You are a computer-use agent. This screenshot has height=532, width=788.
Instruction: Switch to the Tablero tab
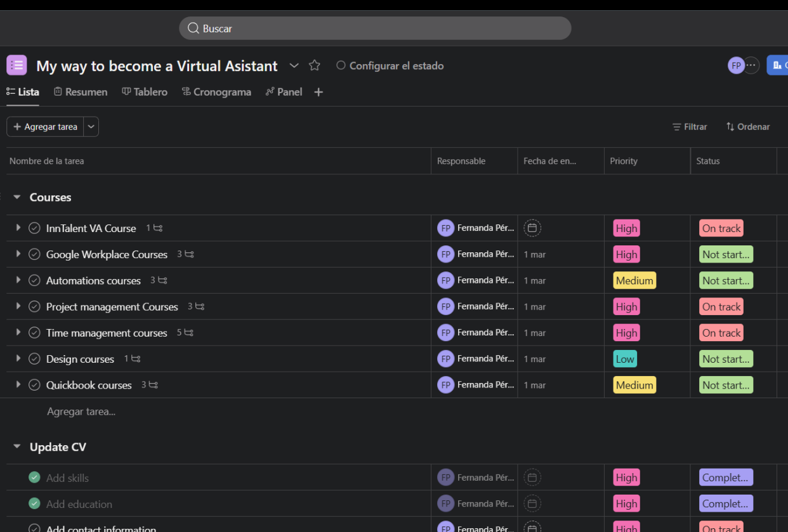[x=145, y=92]
